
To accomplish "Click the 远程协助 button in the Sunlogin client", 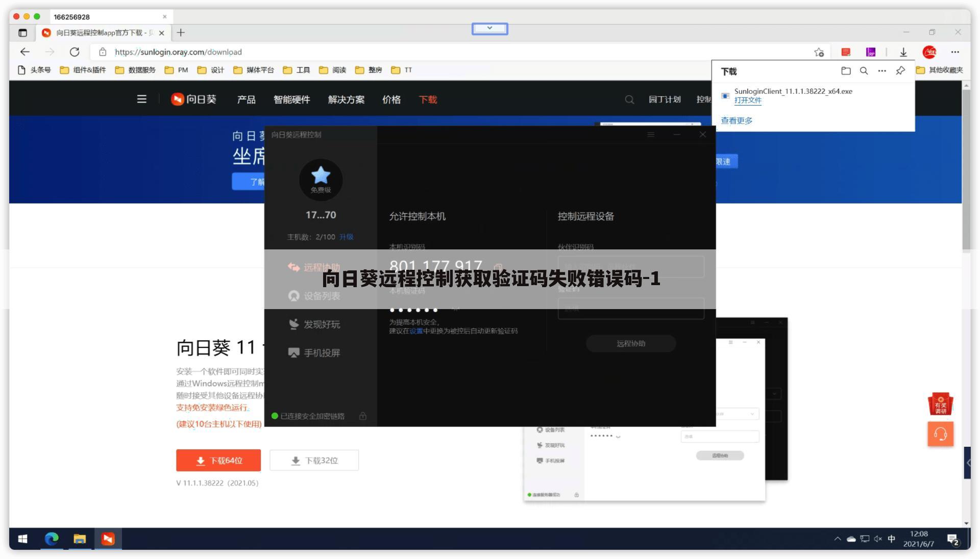I will coord(631,343).
